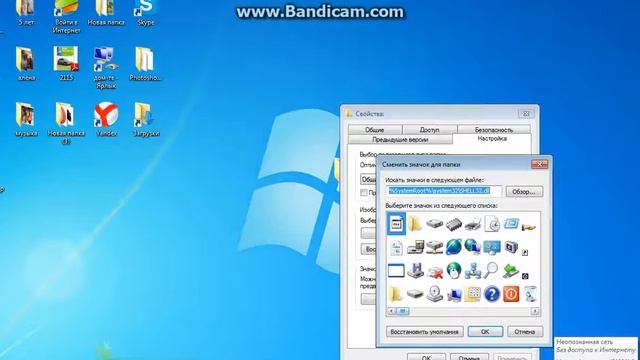Pick the disconnected drive red X icon
Screen dimensions: 640x360
coord(434,272)
